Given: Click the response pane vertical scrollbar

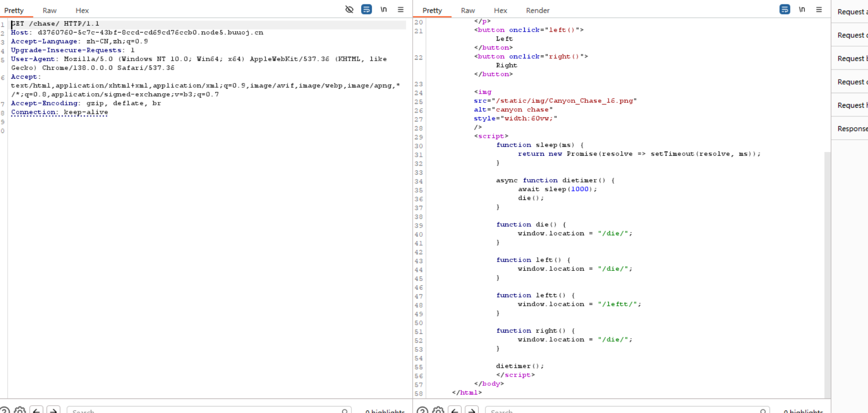Looking at the screenshot, I should 827,275.
